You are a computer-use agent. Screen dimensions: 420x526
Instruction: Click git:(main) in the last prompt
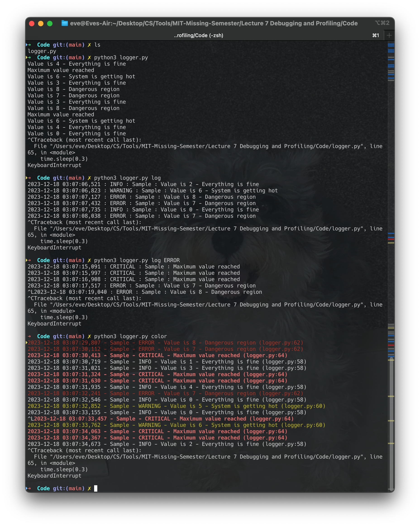coord(69,488)
